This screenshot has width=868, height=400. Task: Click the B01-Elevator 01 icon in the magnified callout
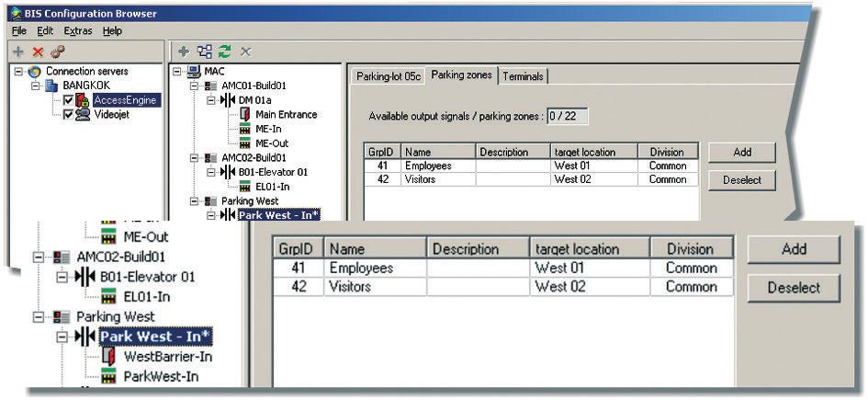85,277
